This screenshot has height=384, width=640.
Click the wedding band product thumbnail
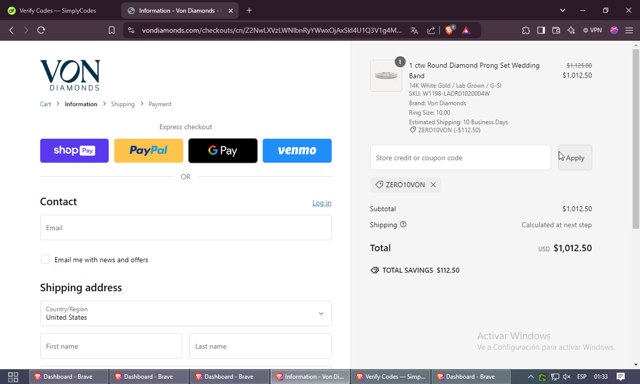coord(386,75)
